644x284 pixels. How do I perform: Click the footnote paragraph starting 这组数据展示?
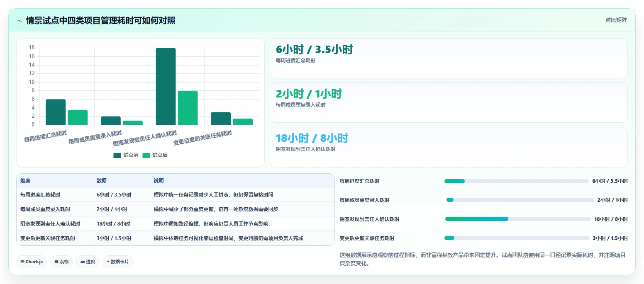click(483, 259)
